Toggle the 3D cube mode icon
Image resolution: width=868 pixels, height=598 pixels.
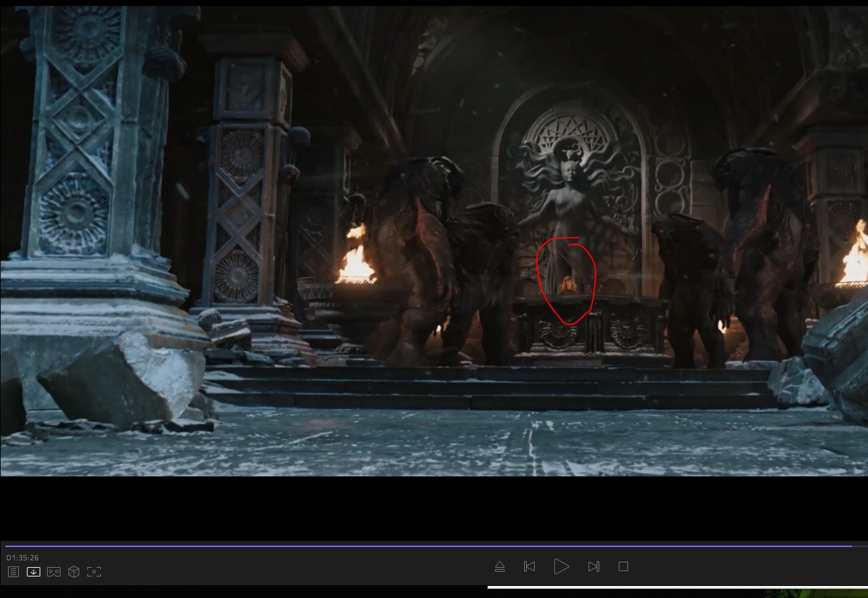(x=74, y=572)
